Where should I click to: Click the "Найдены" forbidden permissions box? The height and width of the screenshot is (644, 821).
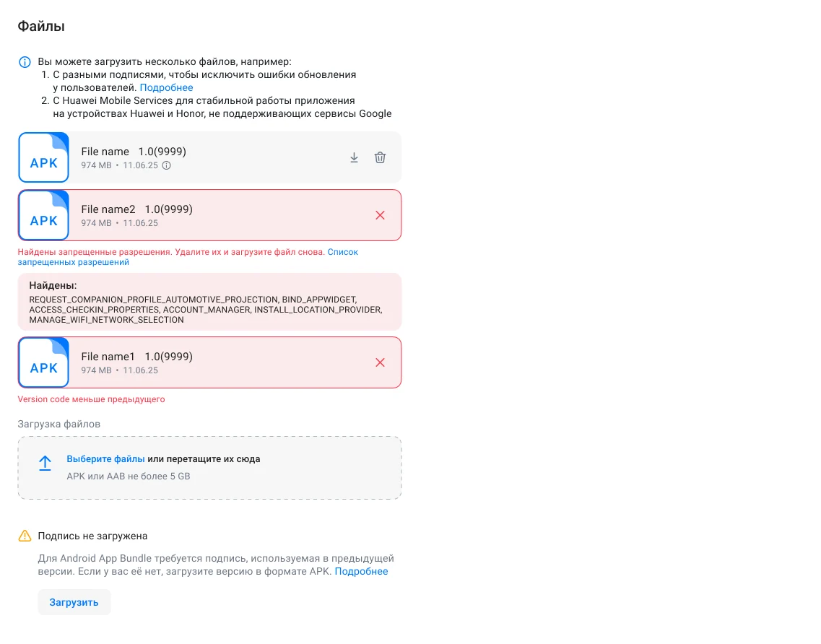click(209, 302)
